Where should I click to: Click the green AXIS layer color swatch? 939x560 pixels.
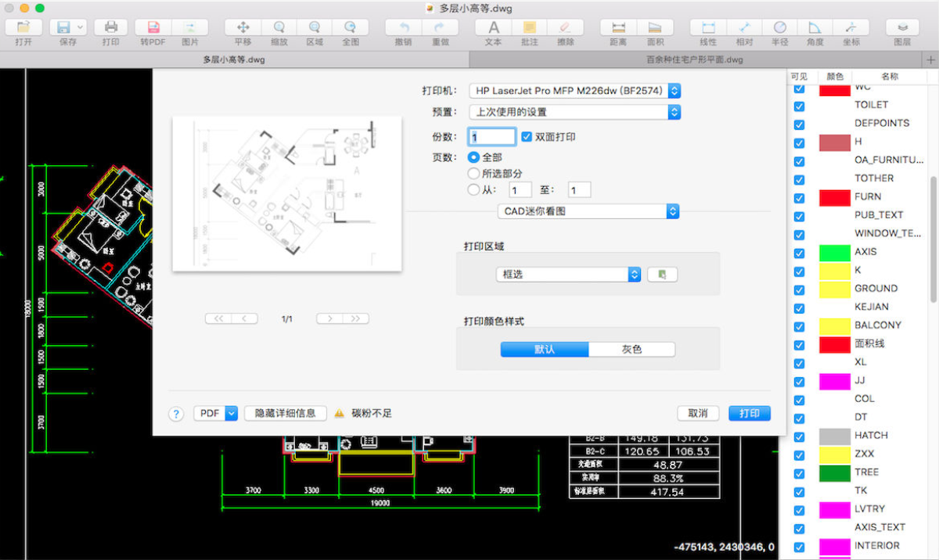point(835,253)
